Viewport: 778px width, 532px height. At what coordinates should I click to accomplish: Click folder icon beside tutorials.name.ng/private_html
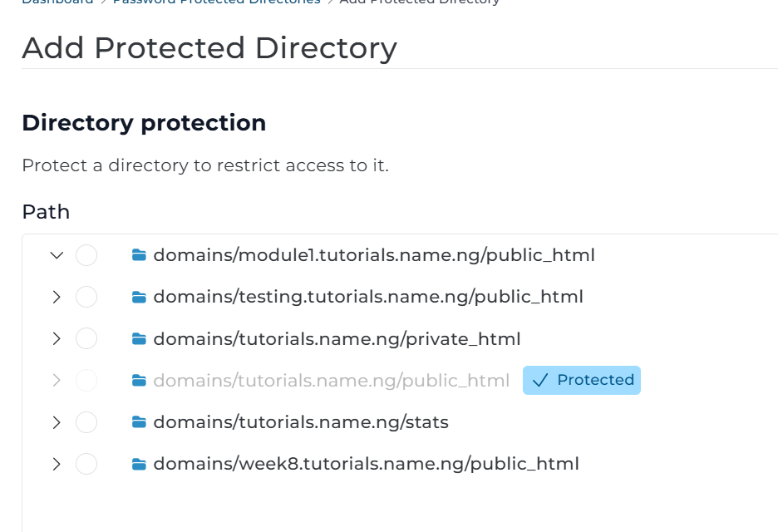pos(139,339)
